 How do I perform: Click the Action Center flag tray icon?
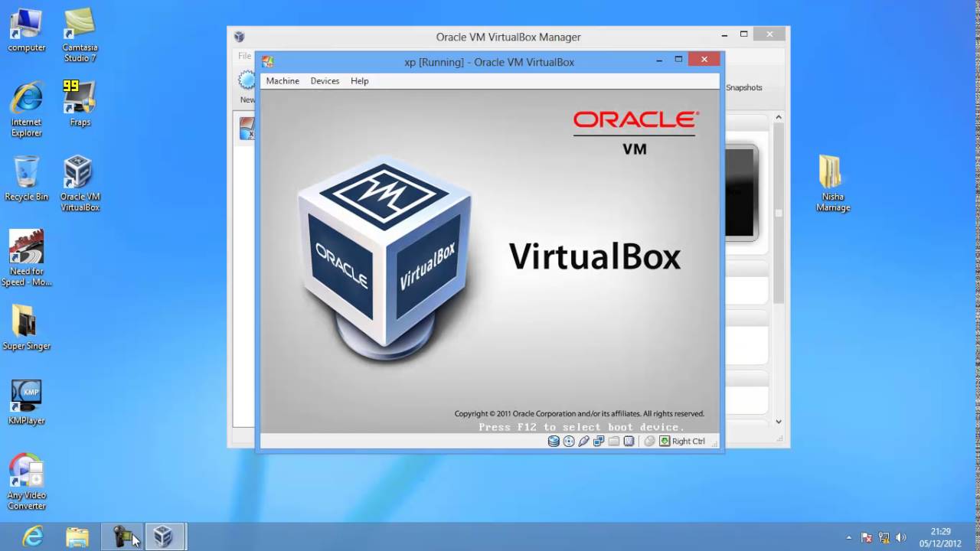click(867, 537)
